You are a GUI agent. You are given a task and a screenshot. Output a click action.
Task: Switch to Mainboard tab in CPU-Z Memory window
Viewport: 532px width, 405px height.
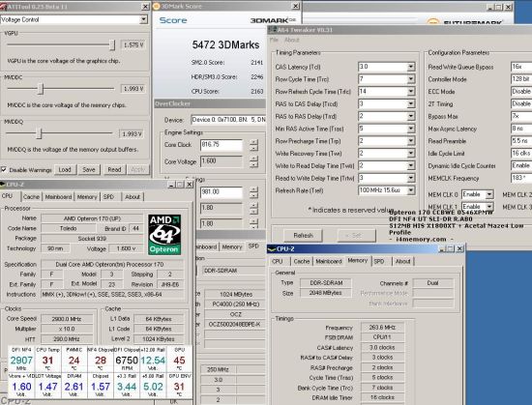[329, 261]
